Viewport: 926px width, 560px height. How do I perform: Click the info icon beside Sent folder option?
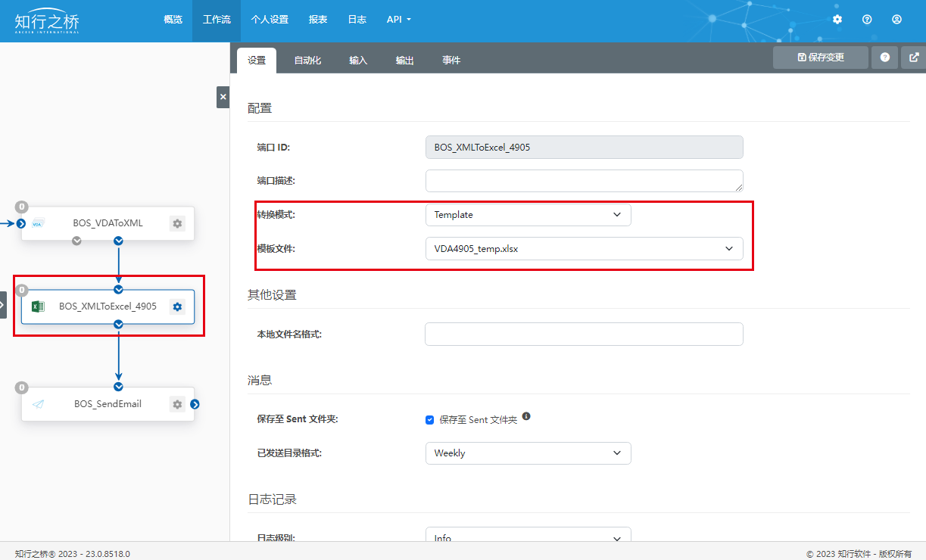tap(526, 416)
